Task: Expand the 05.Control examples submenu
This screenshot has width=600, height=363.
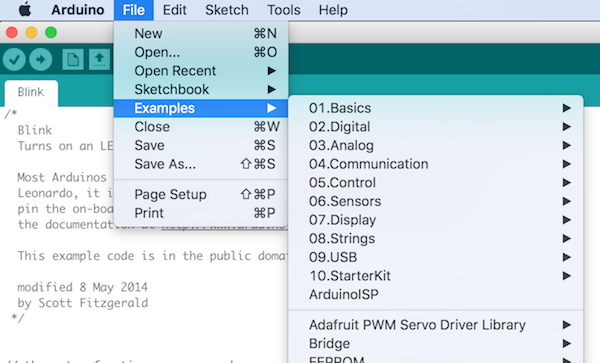Action: click(x=436, y=183)
